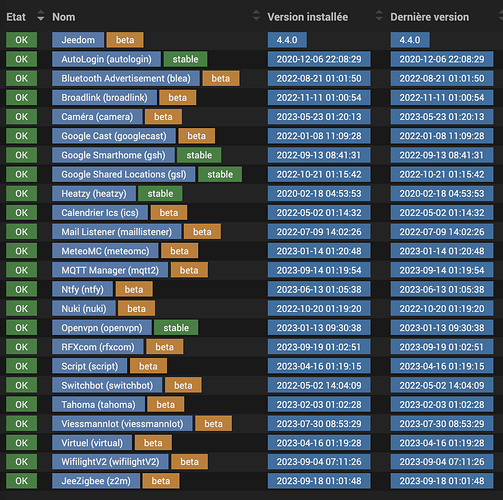Click latest version 2023-06-13 01:05:38
Image resolution: width=503 pixels, height=500 pixels.
click(x=442, y=289)
